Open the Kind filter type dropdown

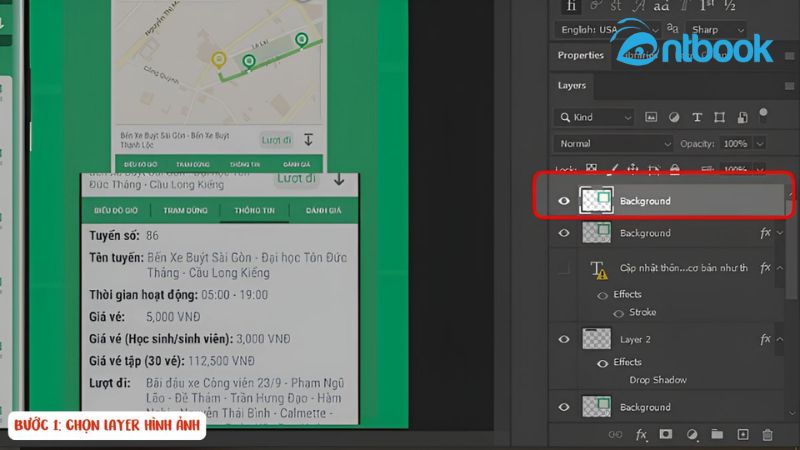click(594, 117)
